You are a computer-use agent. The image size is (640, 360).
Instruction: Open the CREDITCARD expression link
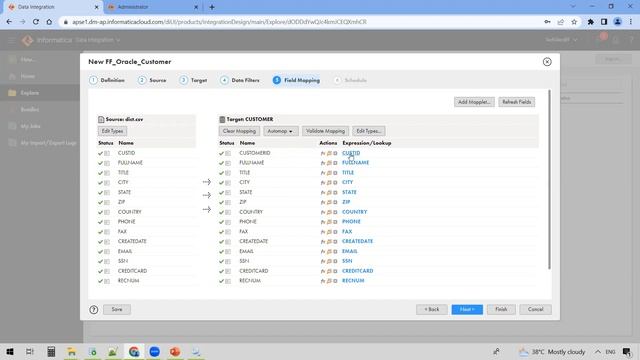coord(358,271)
